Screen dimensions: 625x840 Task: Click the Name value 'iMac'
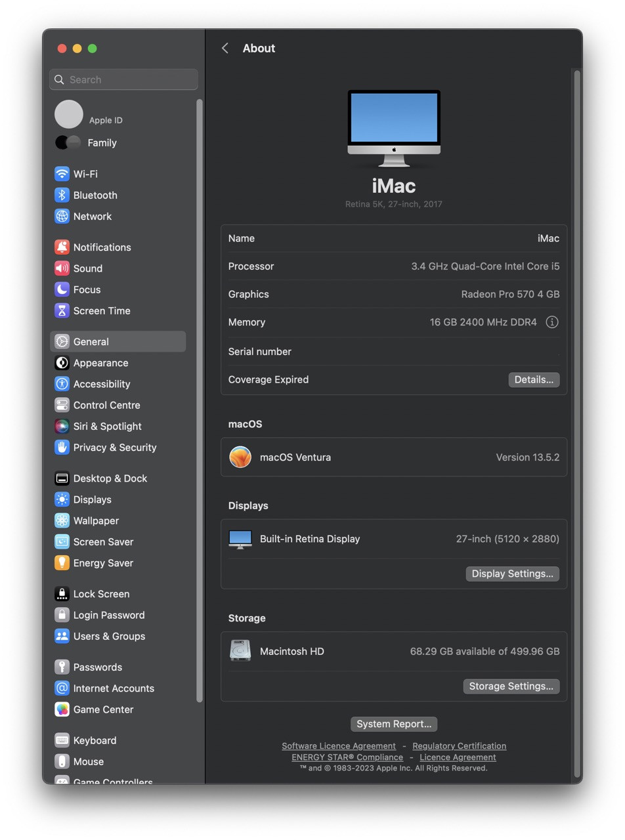(548, 238)
